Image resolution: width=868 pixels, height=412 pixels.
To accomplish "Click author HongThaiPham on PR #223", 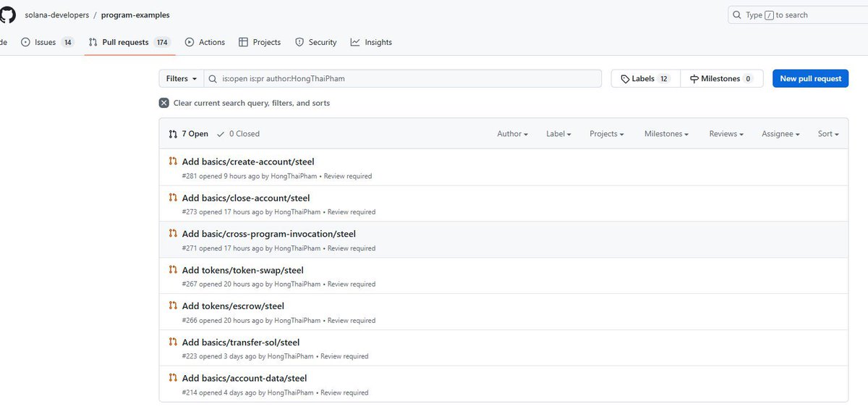I will pos(291,356).
